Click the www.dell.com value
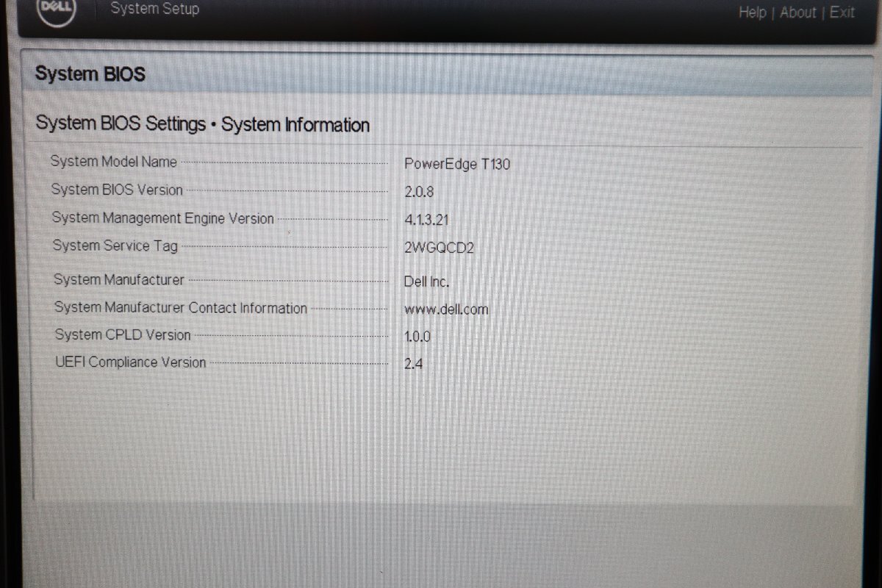Image resolution: width=882 pixels, height=588 pixels. [x=446, y=309]
